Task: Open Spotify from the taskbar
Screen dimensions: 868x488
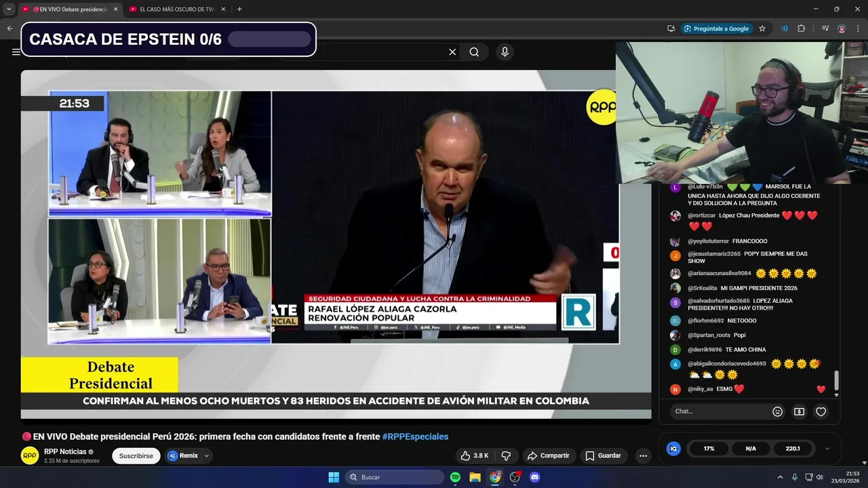Action: coord(455,477)
